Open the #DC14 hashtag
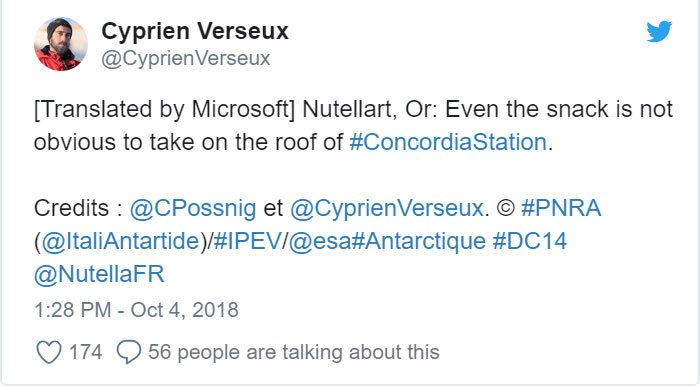 pos(530,241)
